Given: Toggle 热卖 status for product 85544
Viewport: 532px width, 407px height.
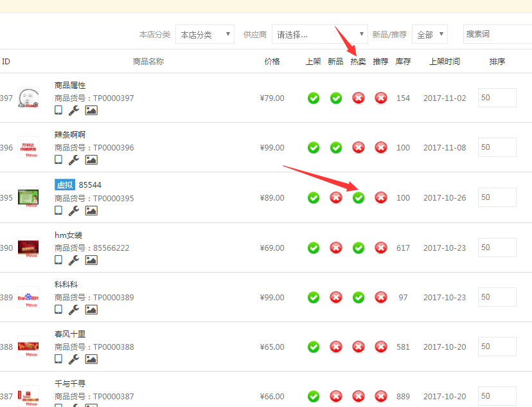Looking at the screenshot, I should [x=359, y=197].
